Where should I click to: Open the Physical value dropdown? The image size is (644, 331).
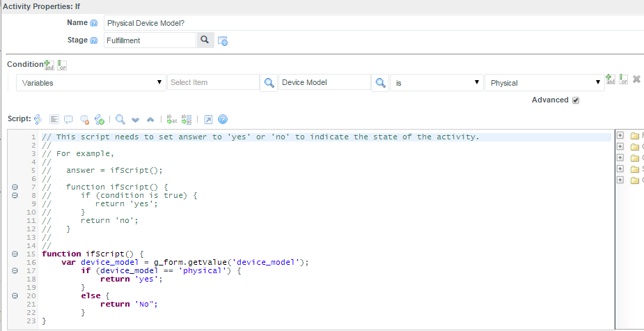pyautogui.click(x=543, y=83)
